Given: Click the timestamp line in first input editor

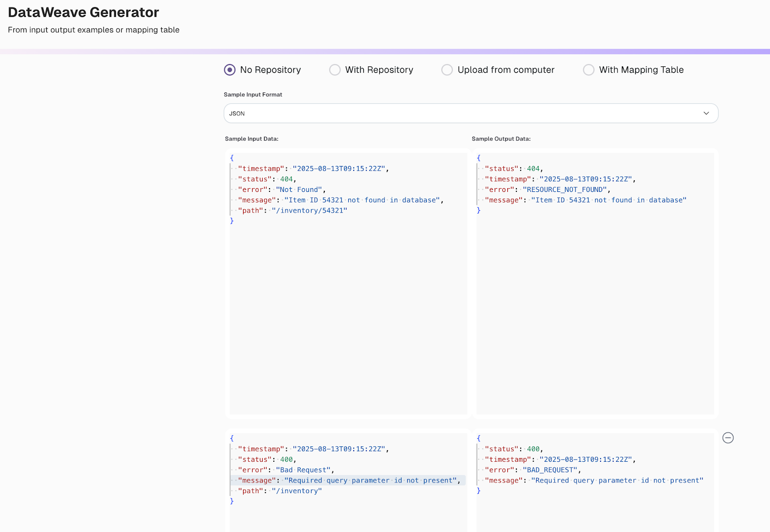Looking at the screenshot, I should click(x=313, y=169).
